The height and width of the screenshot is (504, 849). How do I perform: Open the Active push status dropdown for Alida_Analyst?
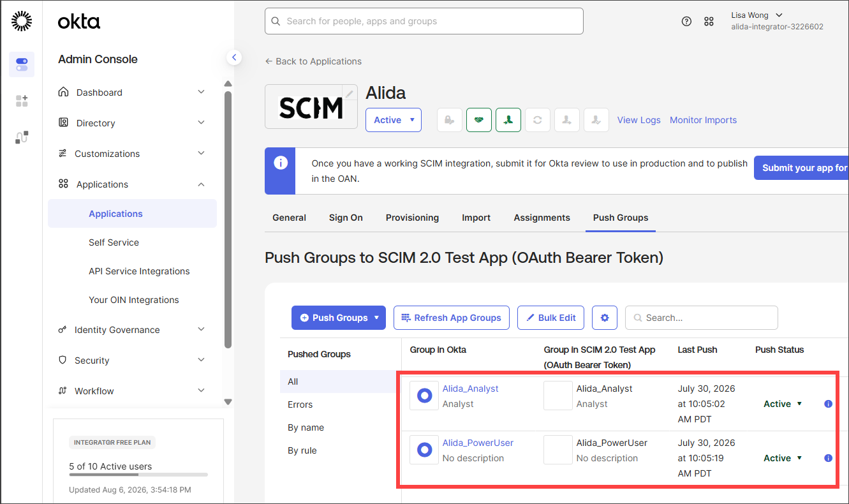(783, 404)
